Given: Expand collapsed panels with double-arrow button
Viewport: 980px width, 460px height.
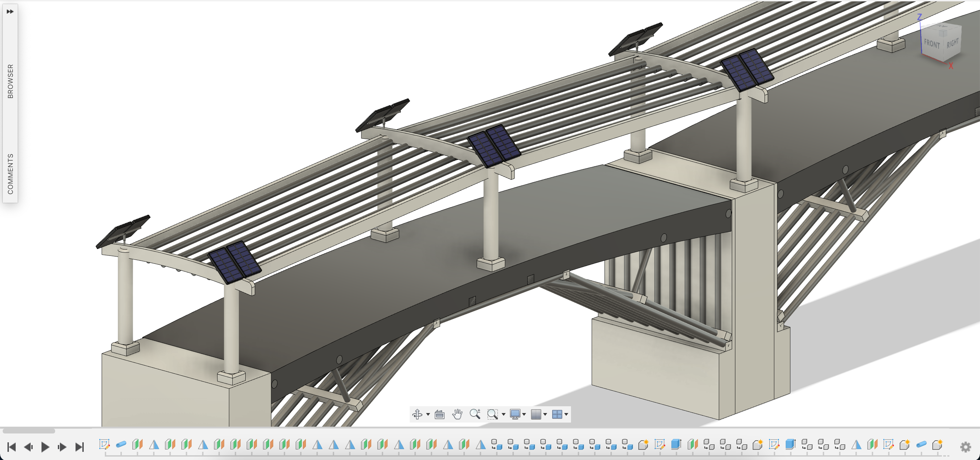Looking at the screenshot, I should 10,12.
